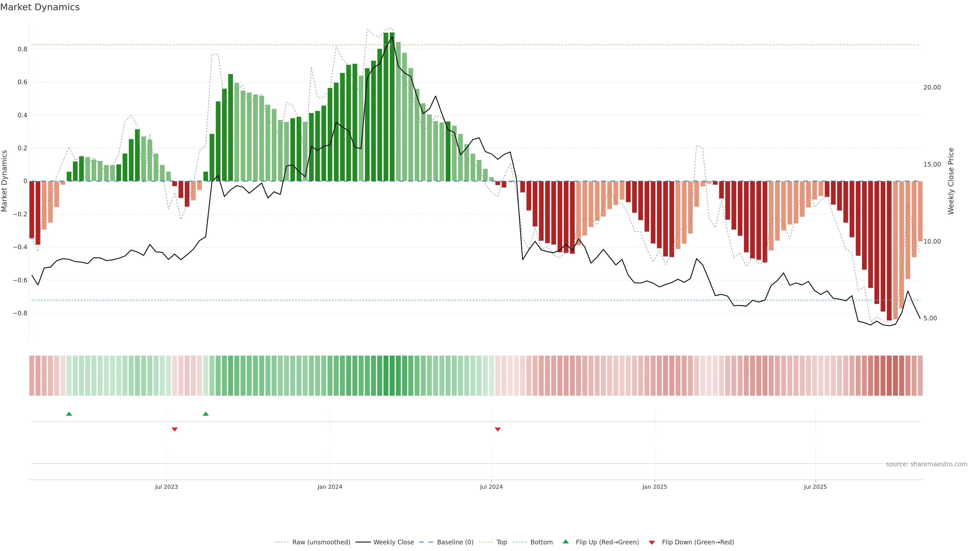Screen dimensions: 980x551
Task: Click the Market Dynamics chart title
Action: [40, 7]
